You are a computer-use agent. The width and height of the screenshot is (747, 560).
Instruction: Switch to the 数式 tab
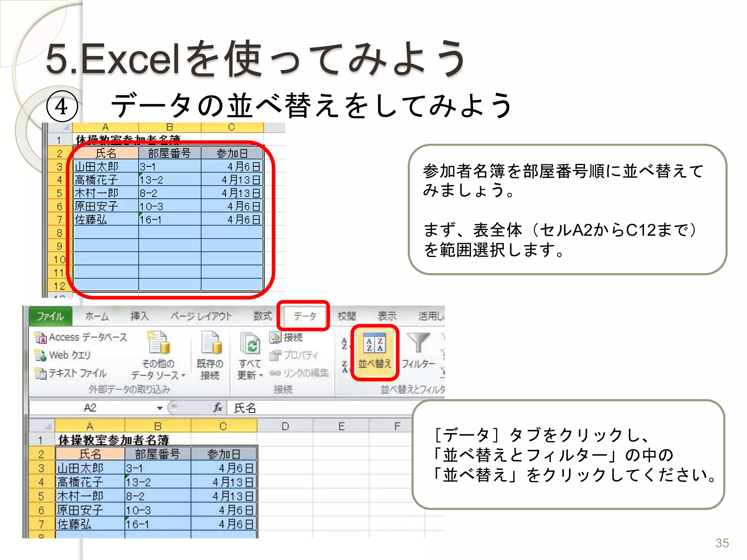click(x=263, y=316)
